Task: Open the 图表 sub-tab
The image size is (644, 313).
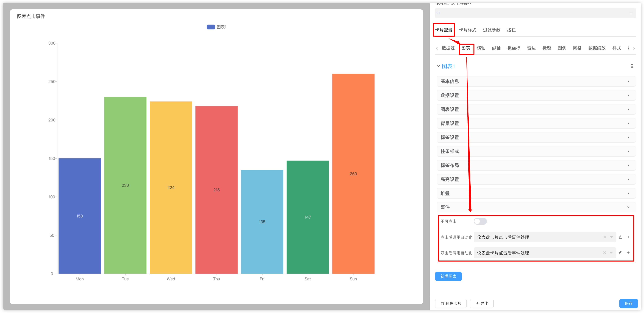Action: tap(465, 48)
